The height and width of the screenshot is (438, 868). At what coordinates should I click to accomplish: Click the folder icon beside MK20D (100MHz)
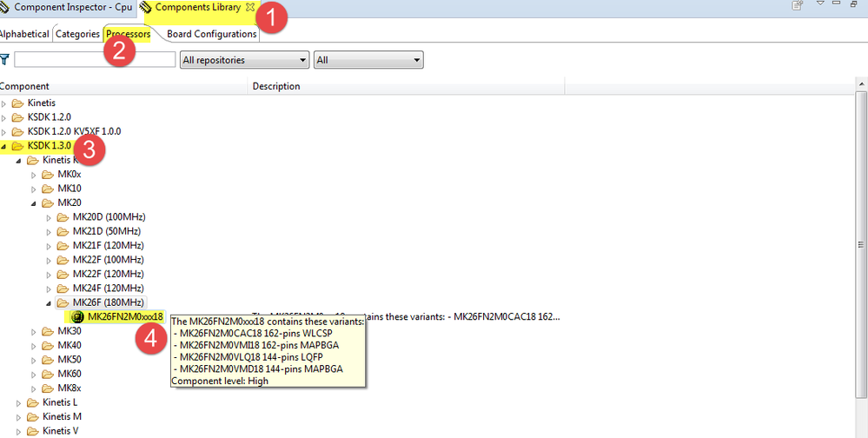[x=63, y=217]
